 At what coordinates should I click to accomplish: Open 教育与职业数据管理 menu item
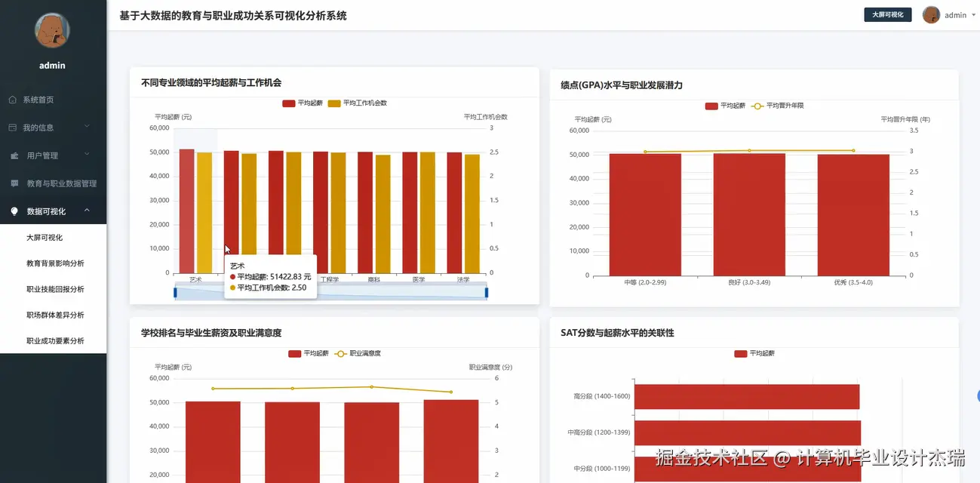tap(53, 183)
